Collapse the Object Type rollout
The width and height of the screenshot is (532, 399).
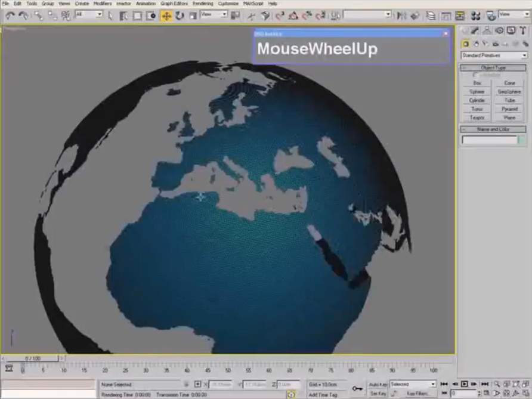493,67
